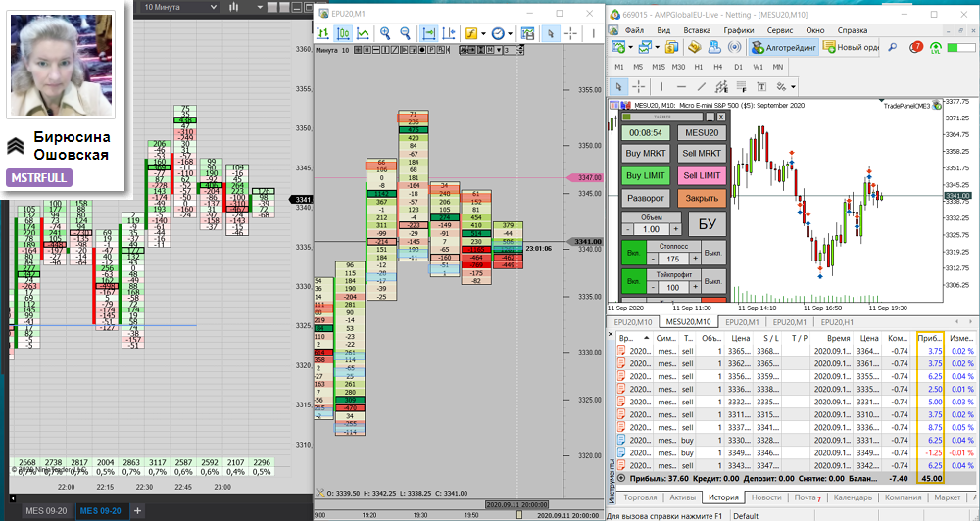Expand the indicators f dropdown arrow

[484, 33]
